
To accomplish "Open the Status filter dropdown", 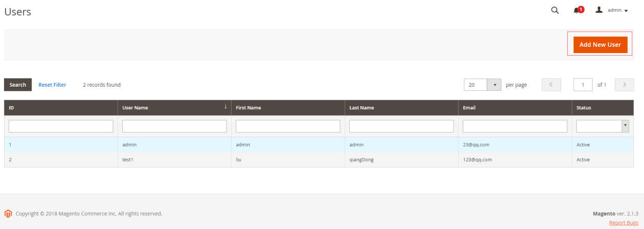I will (x=625, y=126).
